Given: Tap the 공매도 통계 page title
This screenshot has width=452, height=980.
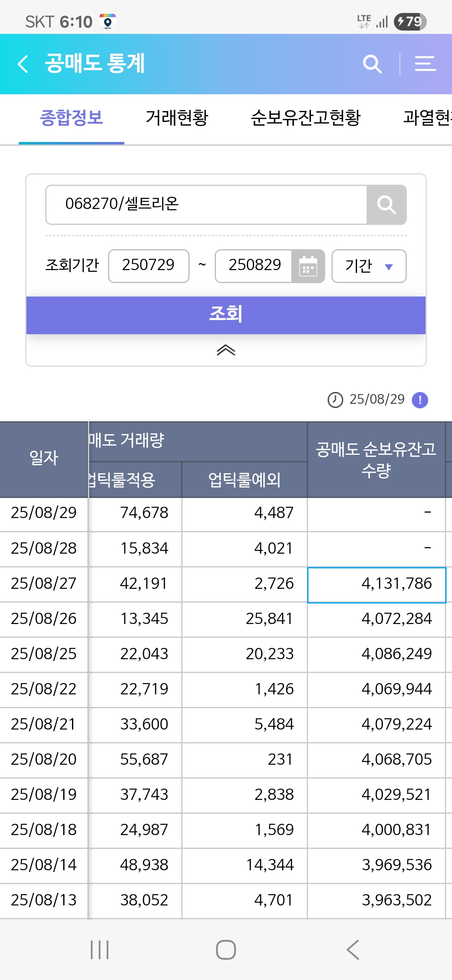Looking at the screenshot, I should tap(95, 64).
